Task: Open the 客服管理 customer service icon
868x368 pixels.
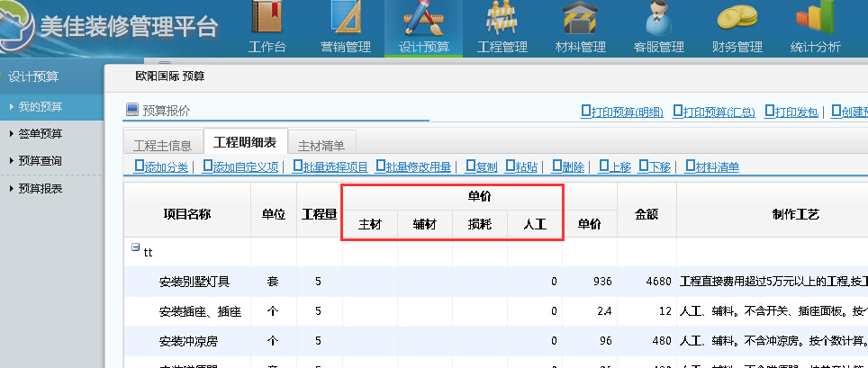Action: coord(659,20)
